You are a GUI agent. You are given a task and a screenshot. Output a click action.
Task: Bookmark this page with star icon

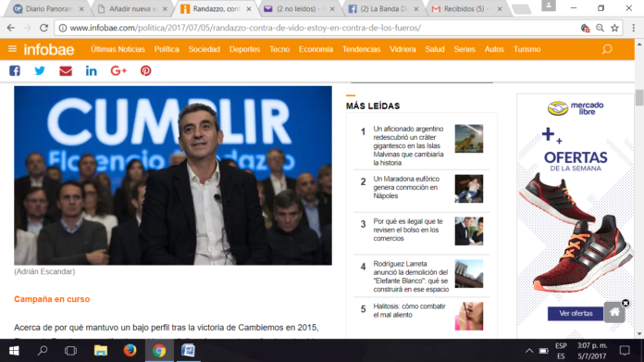pyautogui.click(x=614, y=28)
